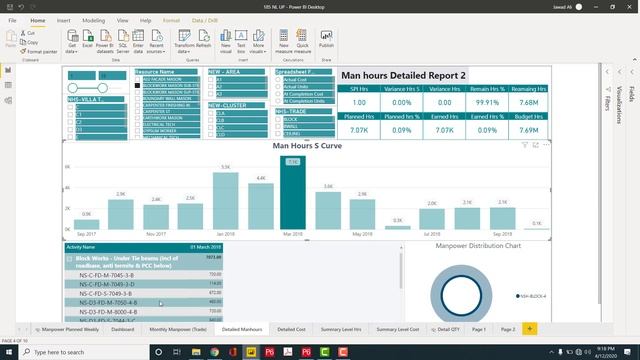Create a New measure
The height and width of the screenshot is (360, 640).
point(284,41)
